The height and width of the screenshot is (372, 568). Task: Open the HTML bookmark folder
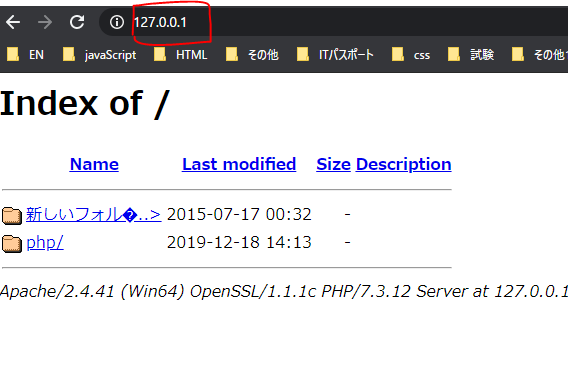[x=180, y=55]
